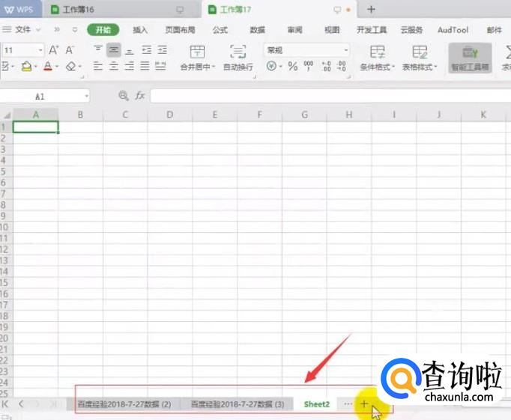Open the 页面布局 page layout tab
511x420 pixels.
(180, 30)
